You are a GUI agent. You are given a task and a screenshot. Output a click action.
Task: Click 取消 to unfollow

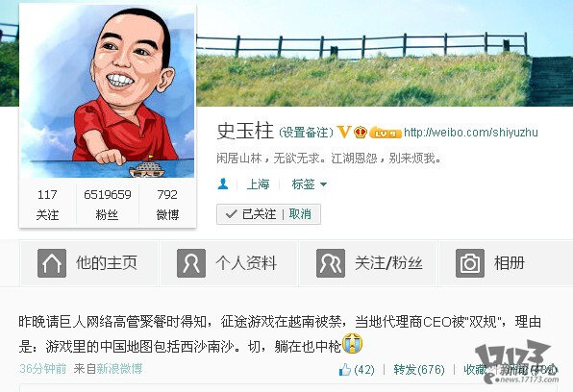[x=300, y=214]
